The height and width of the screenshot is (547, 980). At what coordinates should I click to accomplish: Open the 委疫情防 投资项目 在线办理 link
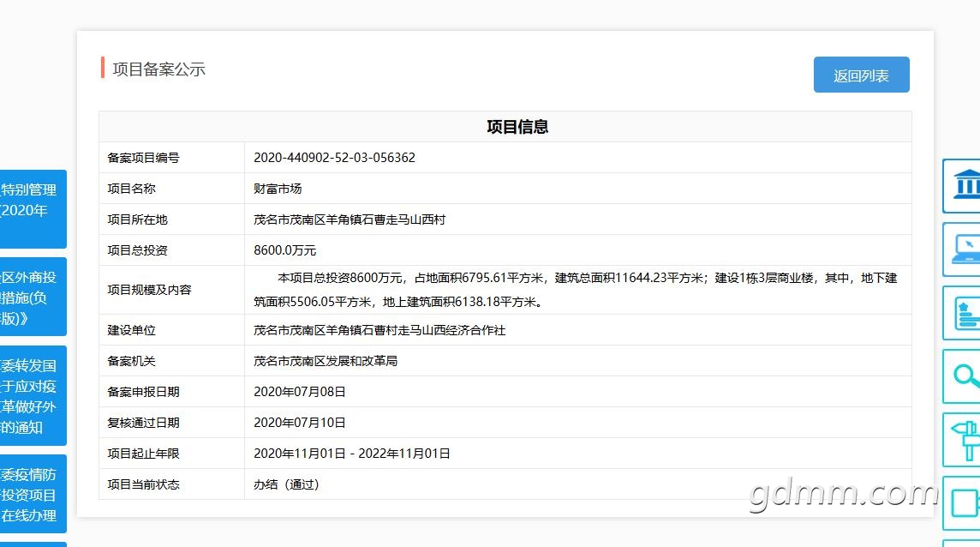[x=33, y=494]
